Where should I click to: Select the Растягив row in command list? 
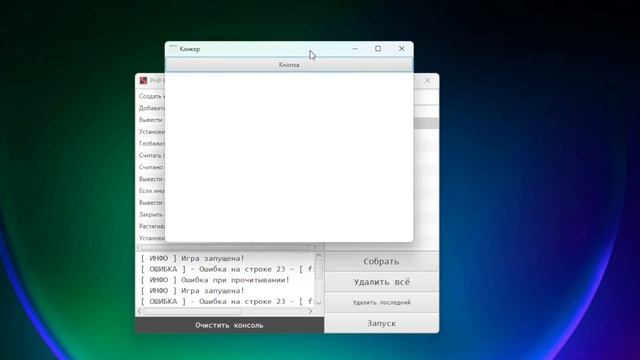[151, 226]
